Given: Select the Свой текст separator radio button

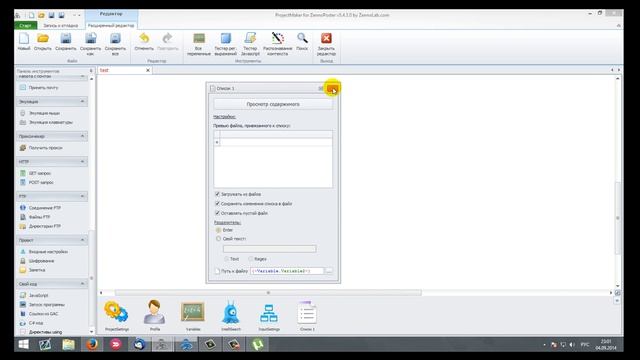Looking at the screenshot, I should (x=218, y=239).
